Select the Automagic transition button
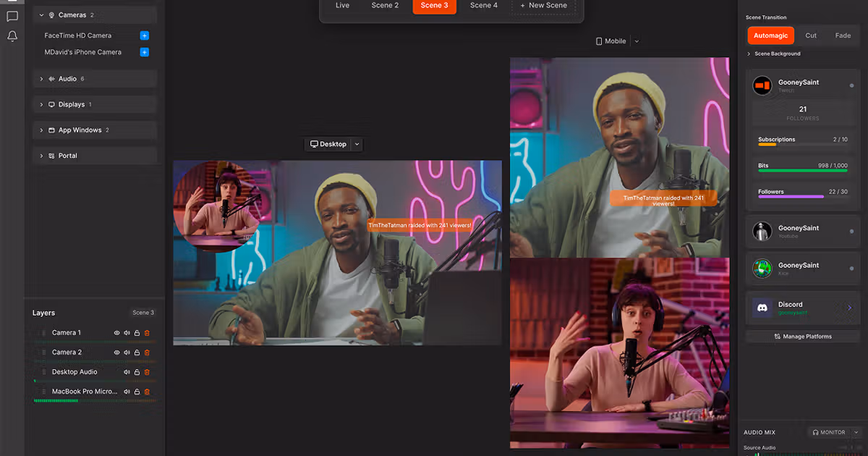The height and width of the screenshot is (456, 868). coord(770,35)
